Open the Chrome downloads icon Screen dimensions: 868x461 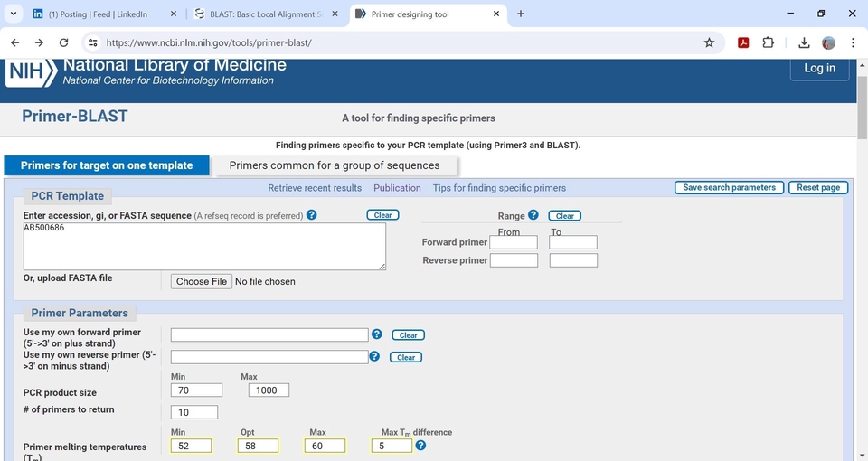[804, 42]
